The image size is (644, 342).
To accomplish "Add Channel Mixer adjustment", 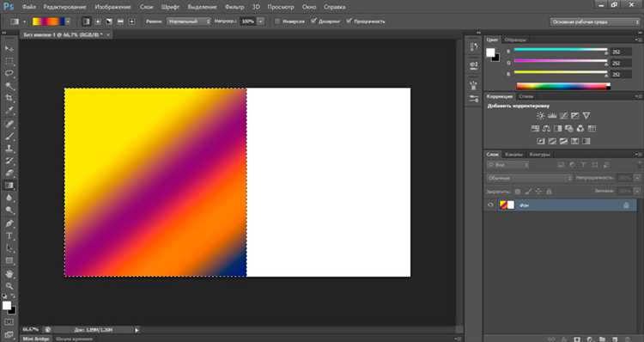I will click(580, 129).
